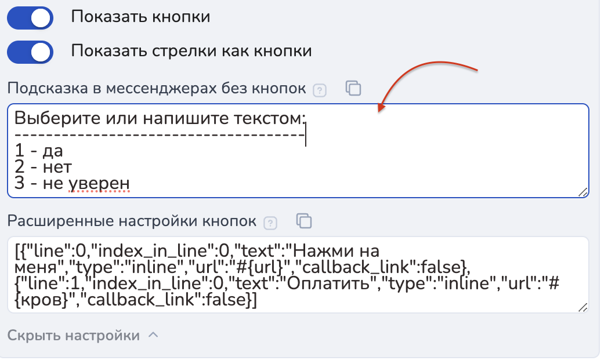This screenshot has width=608, height=364.
Task: Click the 'Расширенные настройки кнопок' label
Action: (131, 221)
